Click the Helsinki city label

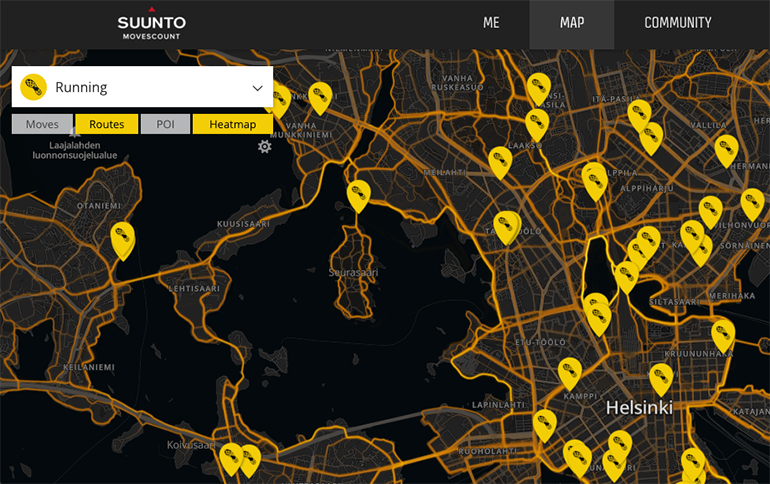(x=639, y=407)
